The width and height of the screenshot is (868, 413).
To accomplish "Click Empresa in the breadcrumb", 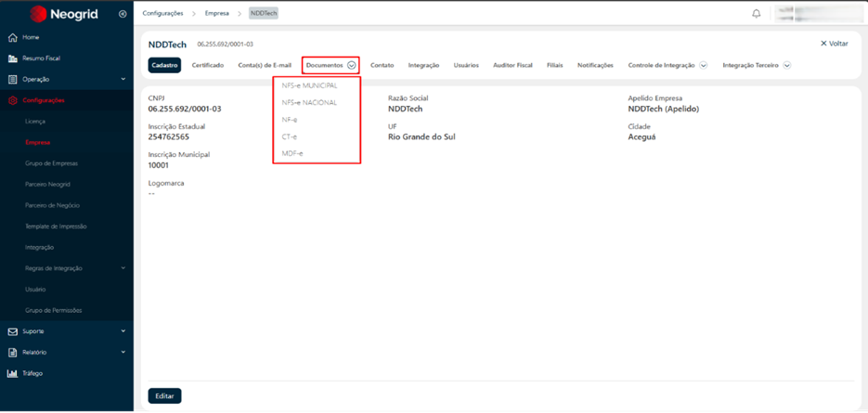I will 217,13.
